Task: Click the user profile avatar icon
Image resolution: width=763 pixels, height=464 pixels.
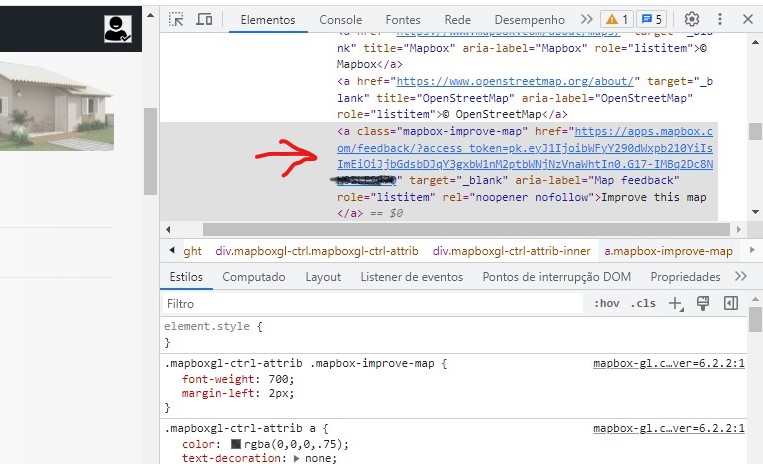Action: 118,28
